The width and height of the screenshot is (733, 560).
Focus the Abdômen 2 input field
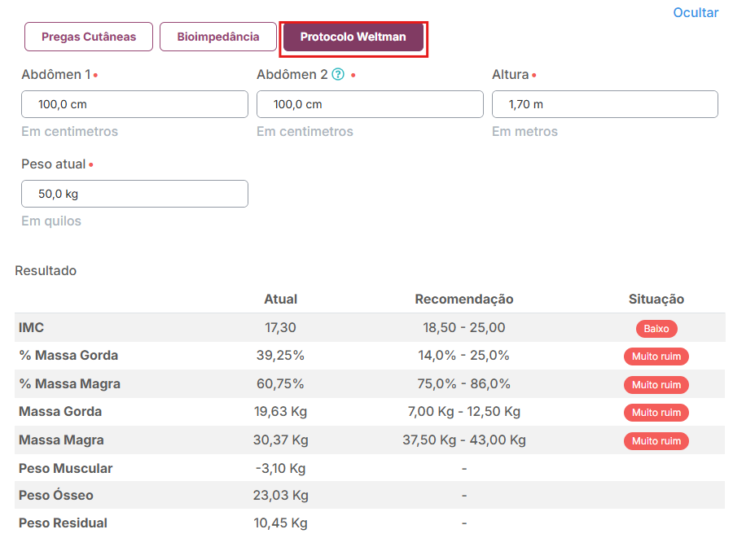[x=370, y=104]
